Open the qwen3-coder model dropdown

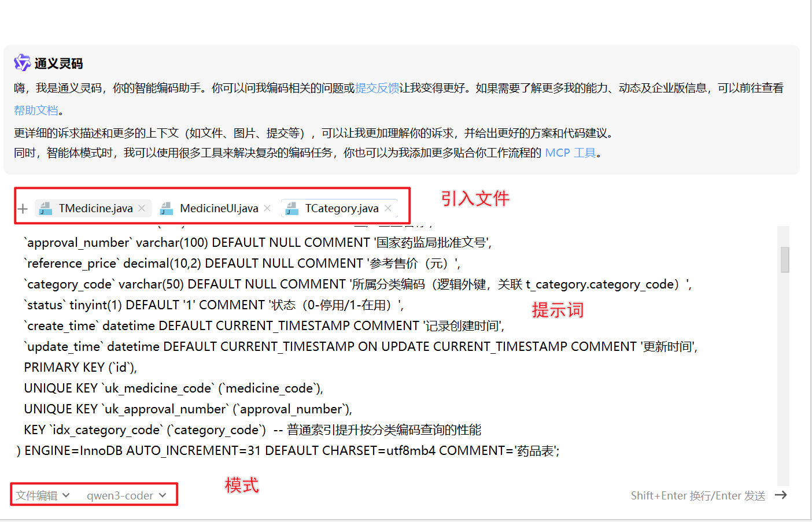(126, 495)
